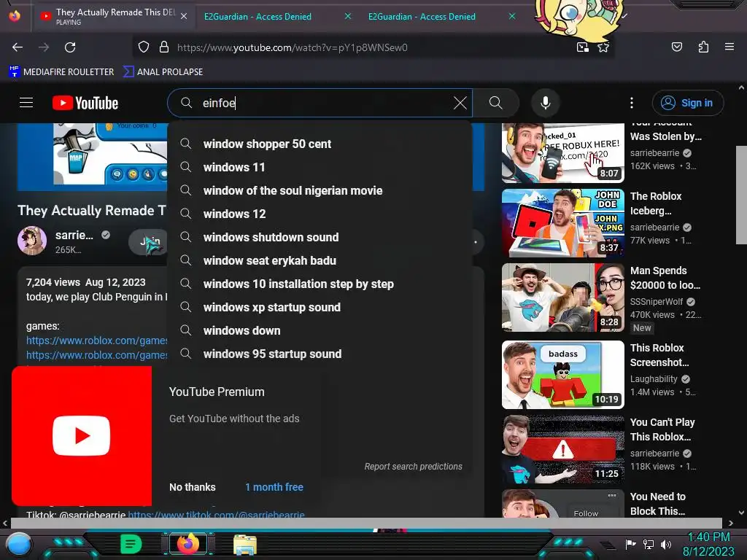
Task: Open MEDIAFIRE ROULETTER bookmark
Action: click(61, 72)
